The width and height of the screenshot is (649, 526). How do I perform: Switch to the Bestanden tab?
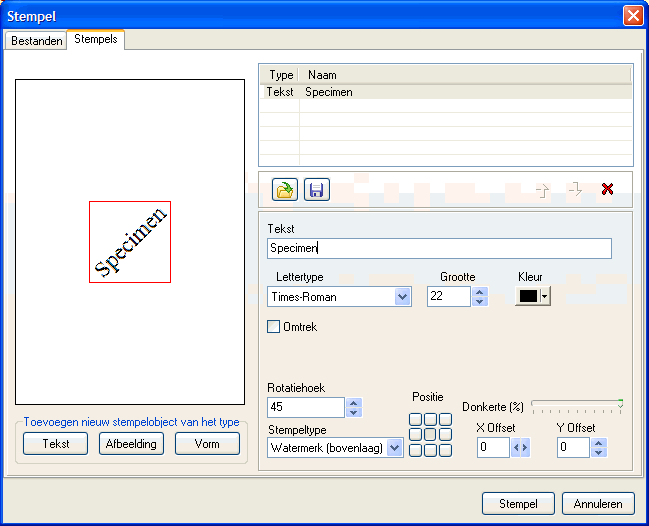[37, 40]
